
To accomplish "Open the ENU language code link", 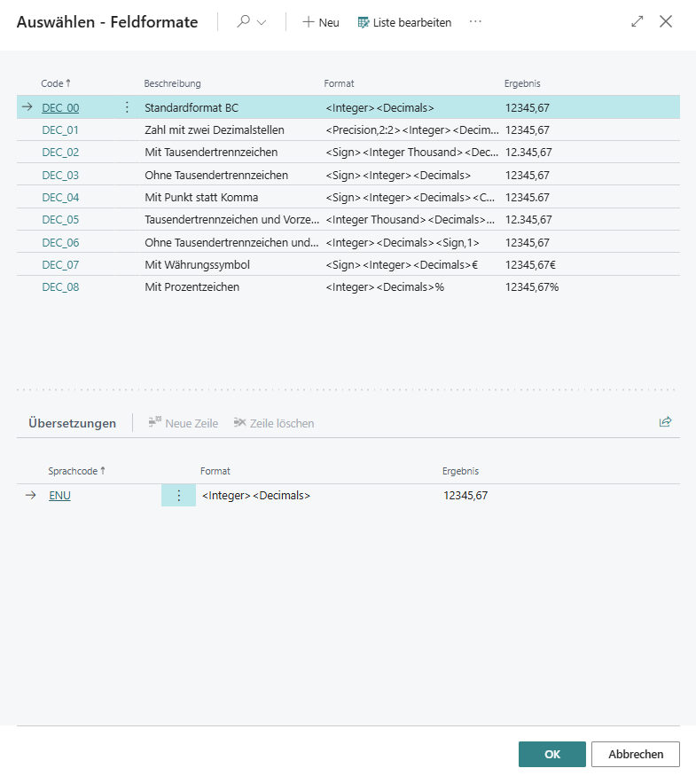I will pos(59,496).
